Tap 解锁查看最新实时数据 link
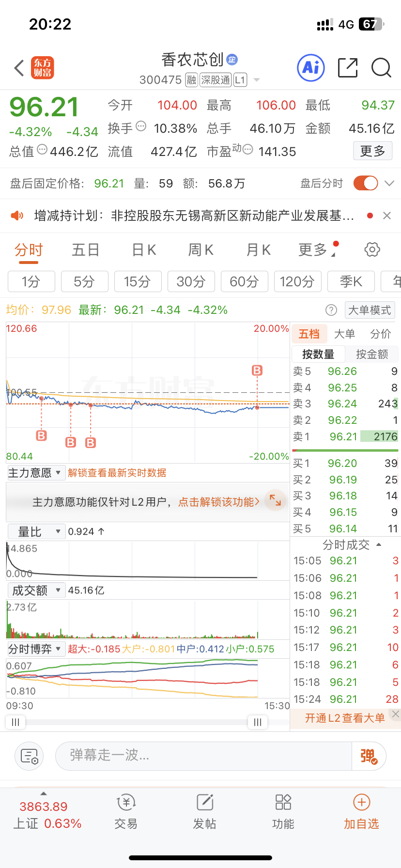401x868 pixels. point(117,473)
